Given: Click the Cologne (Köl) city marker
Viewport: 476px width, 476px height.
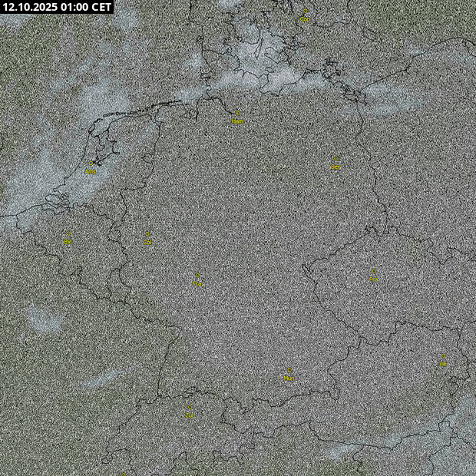Looking at the screenshot, I should (x=147, y=239).
